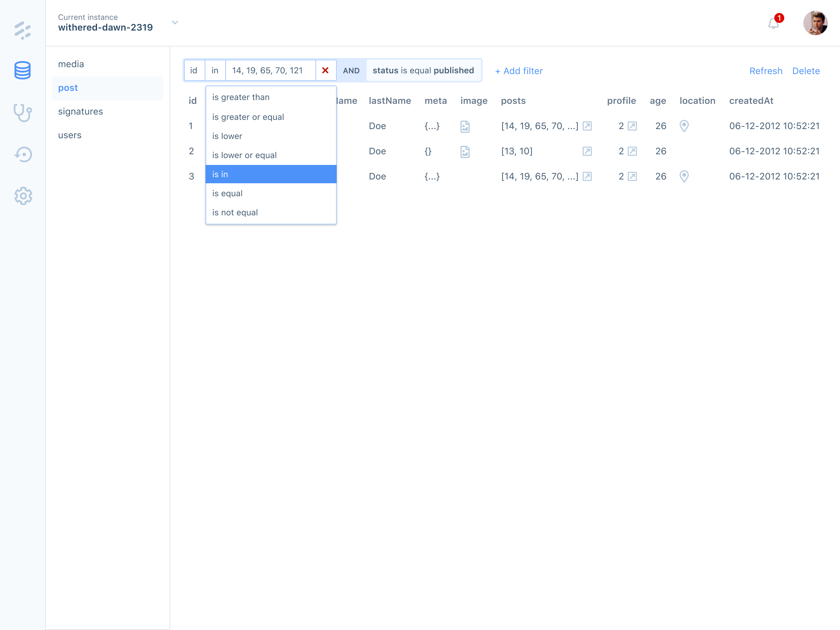This screenshot has width=840, height=630.
Task: Click location pin icon in row 3
Action: pyautogui.click(x=684, y=176)
